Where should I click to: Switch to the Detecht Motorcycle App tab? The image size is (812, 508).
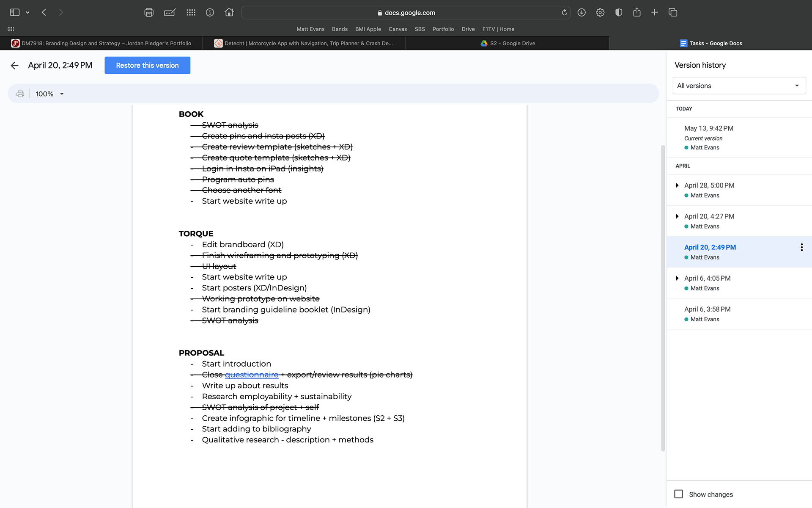[304, 43]
